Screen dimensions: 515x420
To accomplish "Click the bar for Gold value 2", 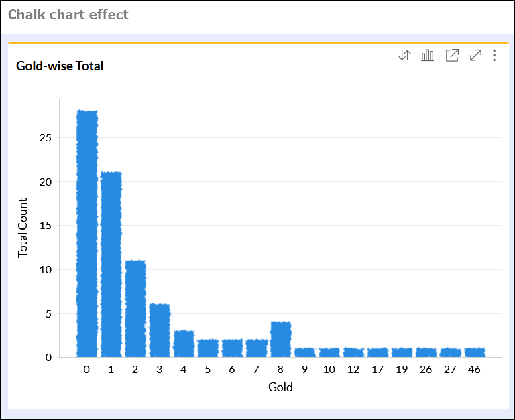I will 135,309.
